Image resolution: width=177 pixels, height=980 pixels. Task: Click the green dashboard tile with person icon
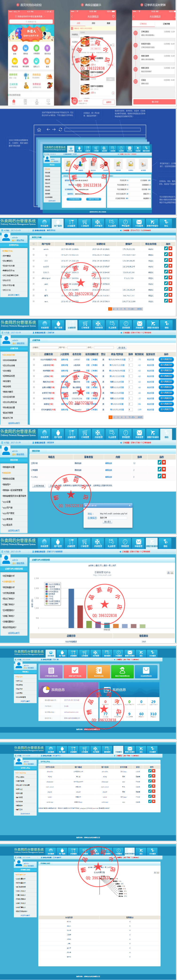[122, 672]
